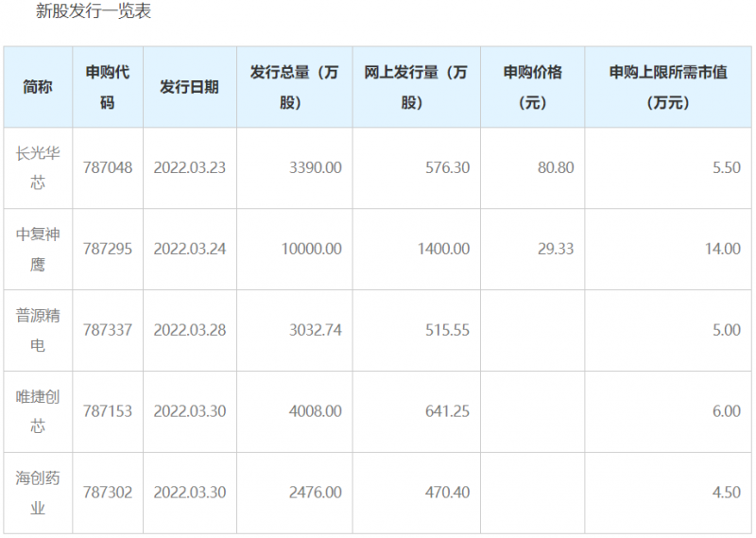Select the 网上发行量（万股） column header

416,87
